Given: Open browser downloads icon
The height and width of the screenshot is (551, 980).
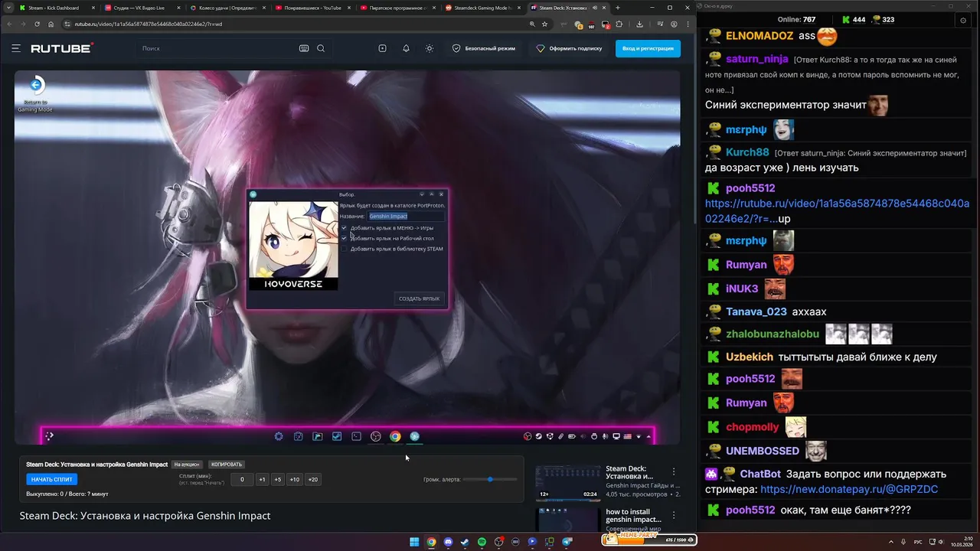Looking at the screenshot, I should coord(639,24).
